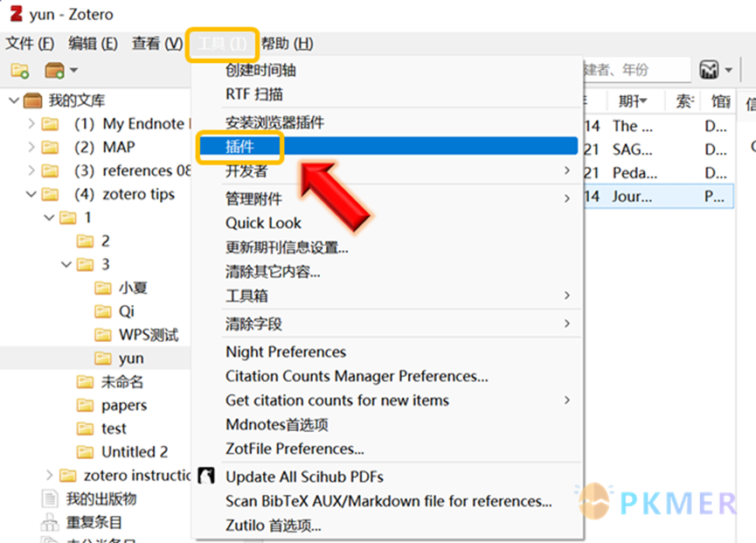Click folder icon of papers collection
This screenshot has width=756, height=543.
85,406
